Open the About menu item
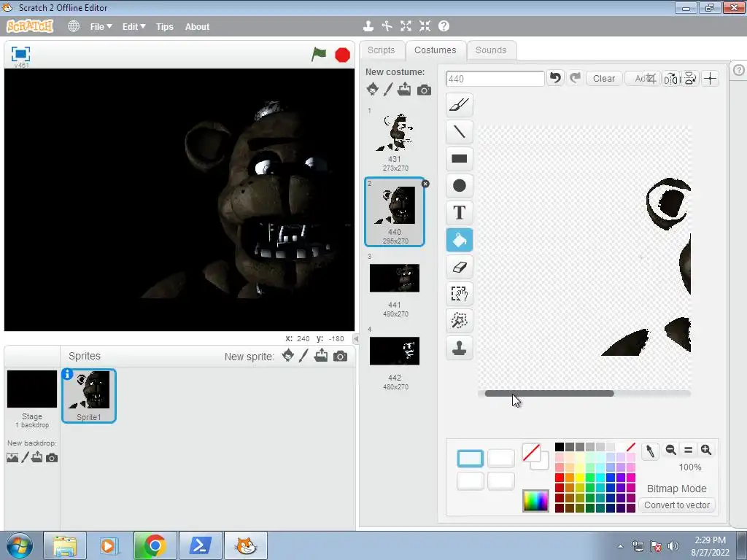The height and width of the screenshot is (560, 747). pyautogui.click(x=197, y=27)
